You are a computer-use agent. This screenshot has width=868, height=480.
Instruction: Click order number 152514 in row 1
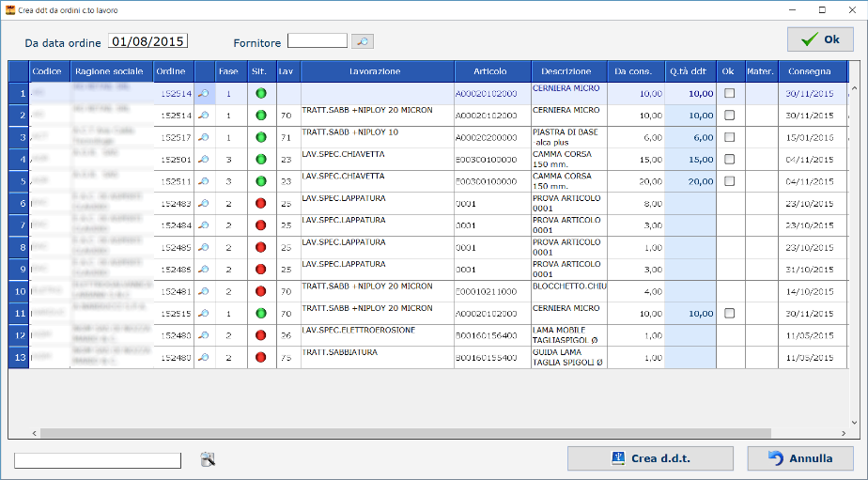coord(176,94)
